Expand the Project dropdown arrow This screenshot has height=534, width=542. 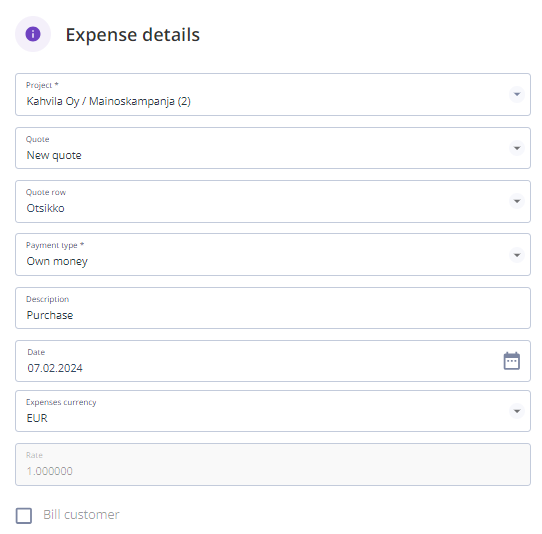point(517,94)
